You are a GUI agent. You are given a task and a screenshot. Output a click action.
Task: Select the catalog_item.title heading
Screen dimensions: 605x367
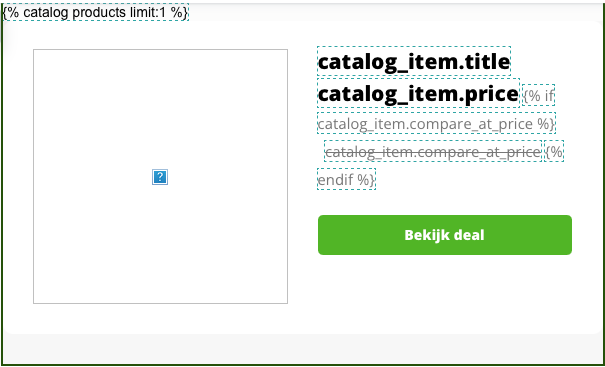(x=414, y=62)
